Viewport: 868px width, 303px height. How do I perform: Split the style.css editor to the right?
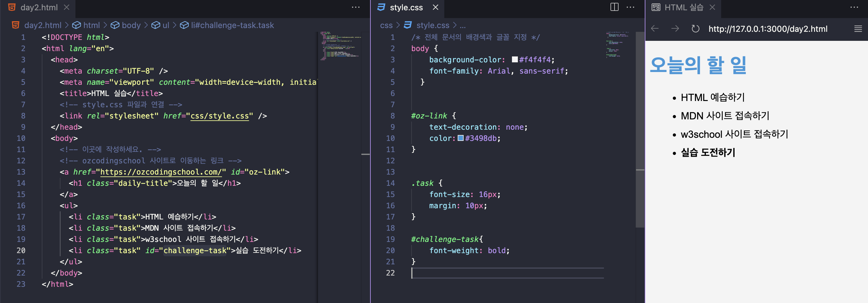point(614,7)
